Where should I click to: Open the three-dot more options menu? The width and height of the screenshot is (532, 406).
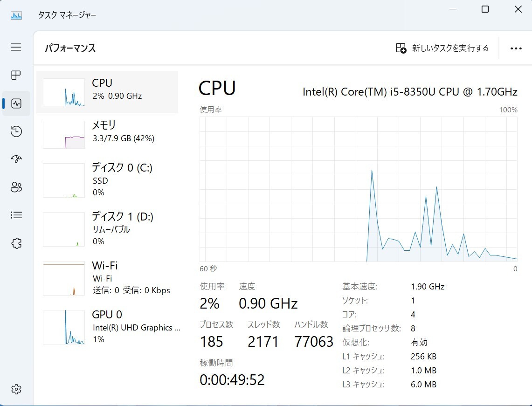[516, 48]
